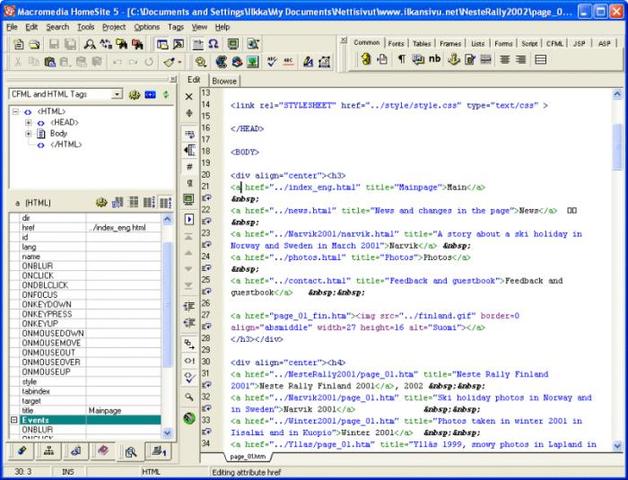
Task: Click the Spell Check ABC checkmark icon
Action: click(272, 62)
